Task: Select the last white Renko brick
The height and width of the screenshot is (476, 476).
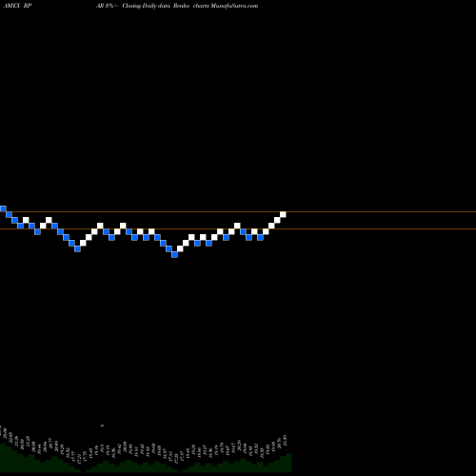Action: click(x=283, y=214)
